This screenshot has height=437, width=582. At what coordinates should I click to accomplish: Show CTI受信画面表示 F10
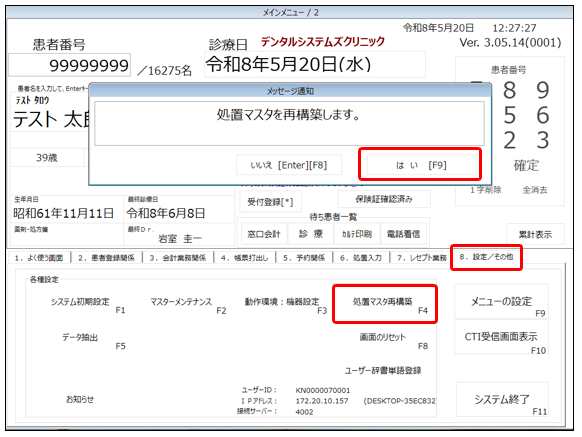[501, 337]
